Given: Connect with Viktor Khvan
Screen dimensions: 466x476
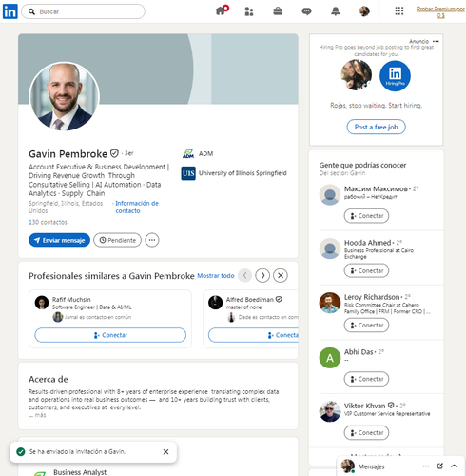Looking at the screenshot, I should click(366, 433).
